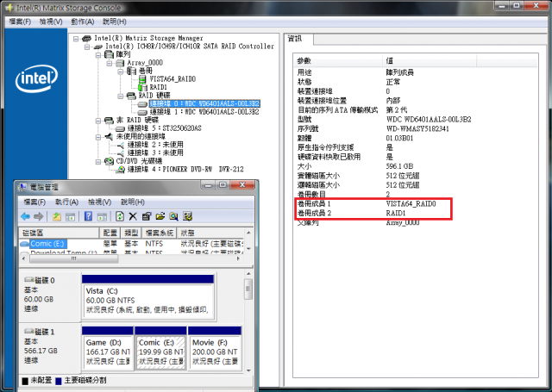Click the Back arrow in 電腦管理 toolbar

(25, 216)
